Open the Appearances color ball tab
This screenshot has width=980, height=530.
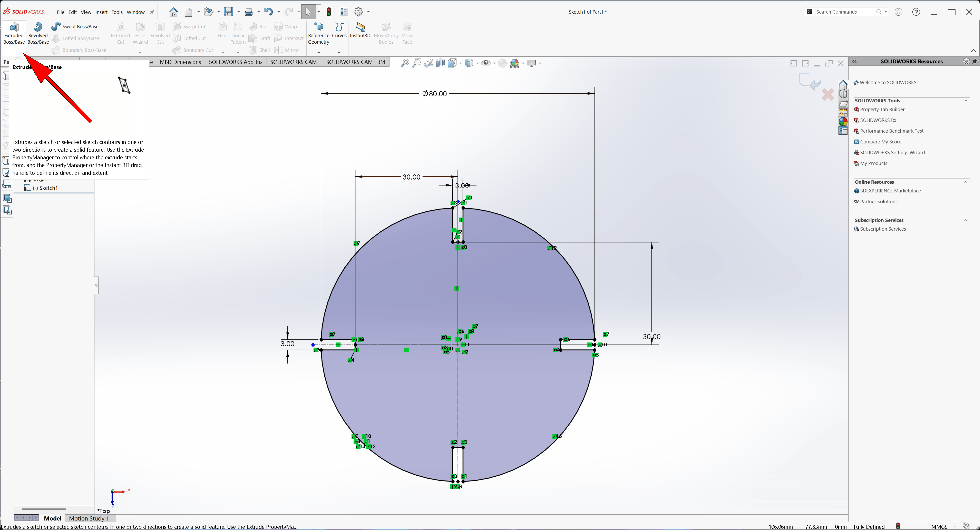[x=843, y=122]
